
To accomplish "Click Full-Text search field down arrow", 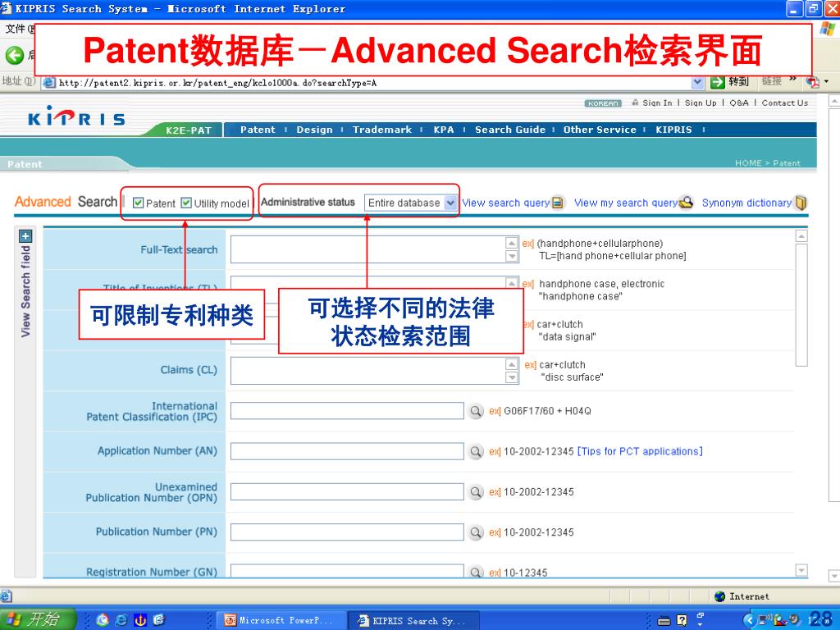I will coord(512,257).
